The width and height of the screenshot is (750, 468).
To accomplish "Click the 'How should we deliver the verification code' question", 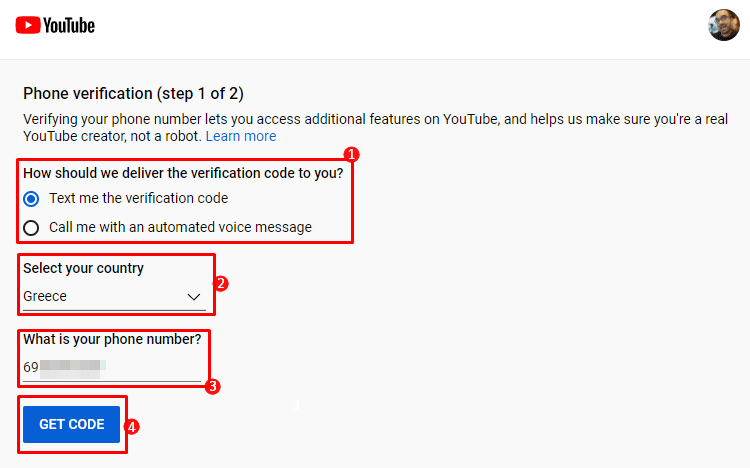I will click(x=183, y=173).
